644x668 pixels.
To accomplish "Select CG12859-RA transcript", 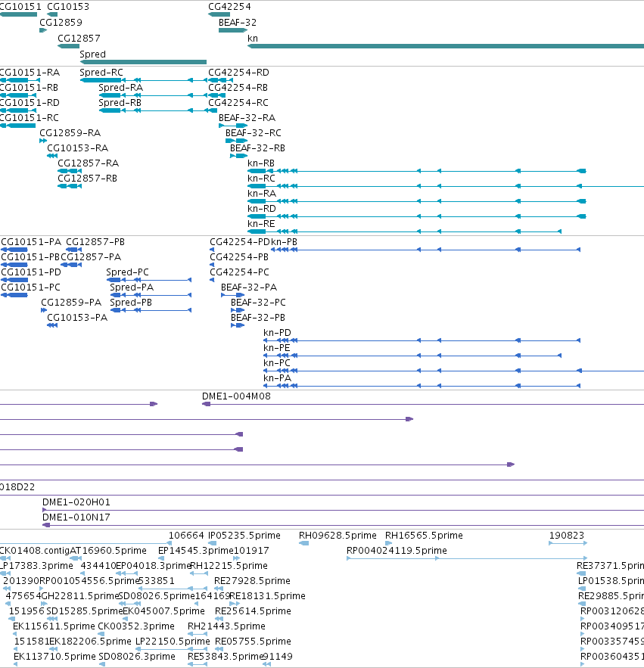I will 43,141.
